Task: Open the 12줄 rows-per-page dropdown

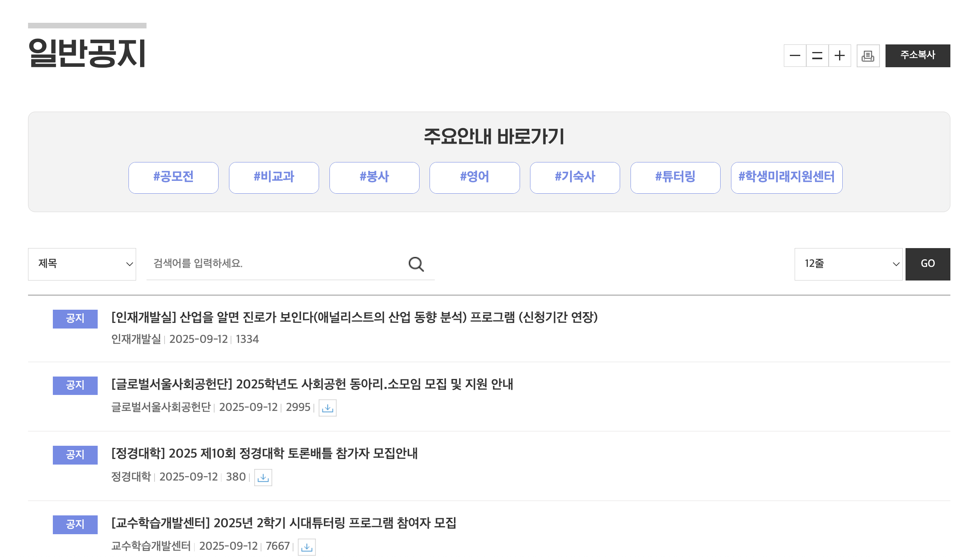Action: (x=848, y=264)
